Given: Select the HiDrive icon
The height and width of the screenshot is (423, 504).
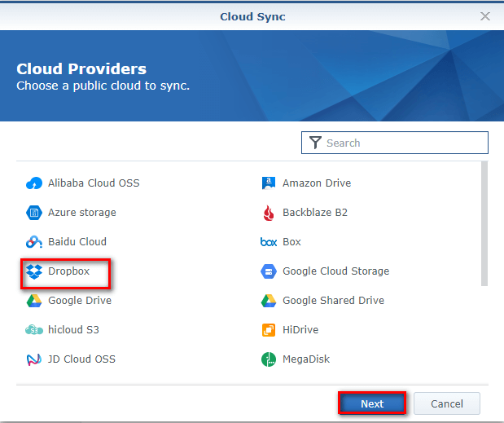Looking at the screenshot, I should (269, 330).
